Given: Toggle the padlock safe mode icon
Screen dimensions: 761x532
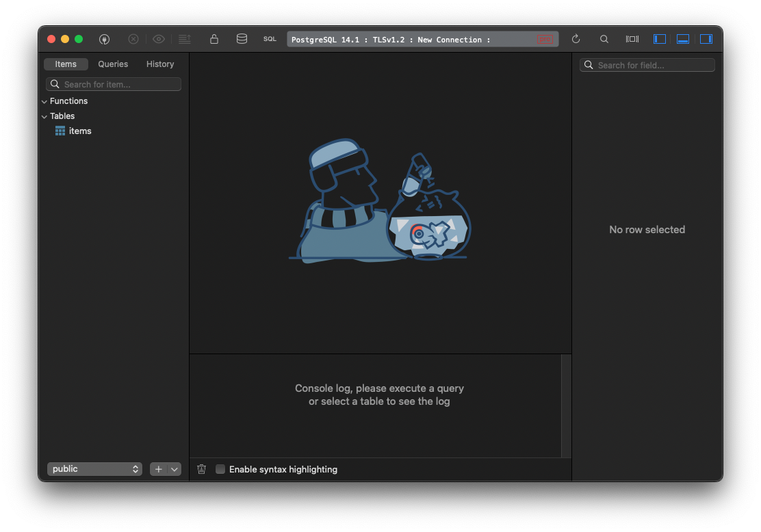Looking at the screenshot, I should [214, 39].
